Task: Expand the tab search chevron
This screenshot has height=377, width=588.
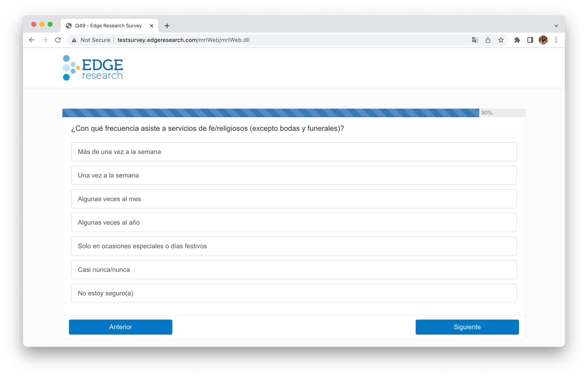Action: [x=556, y=25]
